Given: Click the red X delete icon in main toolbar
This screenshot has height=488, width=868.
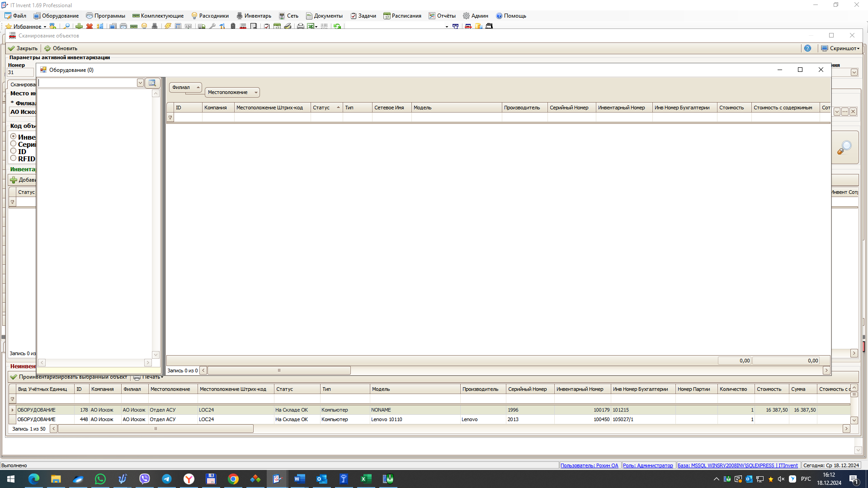Looking at the screenshot, I should (x=90, y=26).
